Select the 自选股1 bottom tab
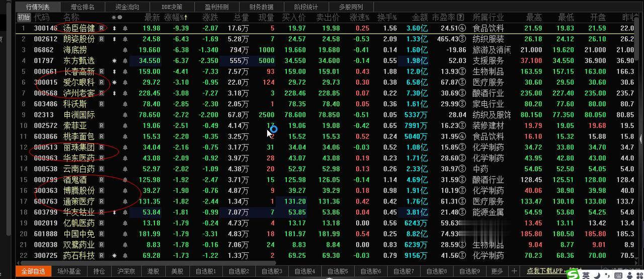 tap(205, 271)
